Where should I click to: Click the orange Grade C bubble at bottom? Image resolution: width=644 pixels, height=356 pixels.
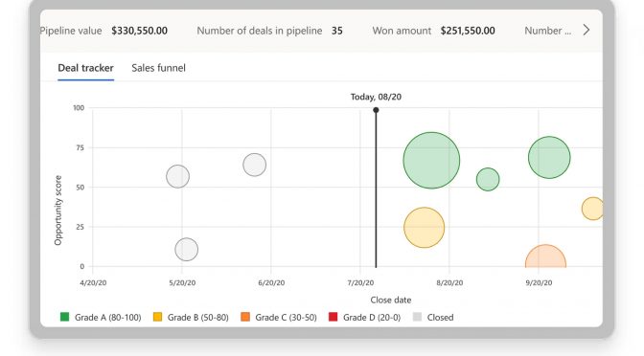click(x=545, y=256)
